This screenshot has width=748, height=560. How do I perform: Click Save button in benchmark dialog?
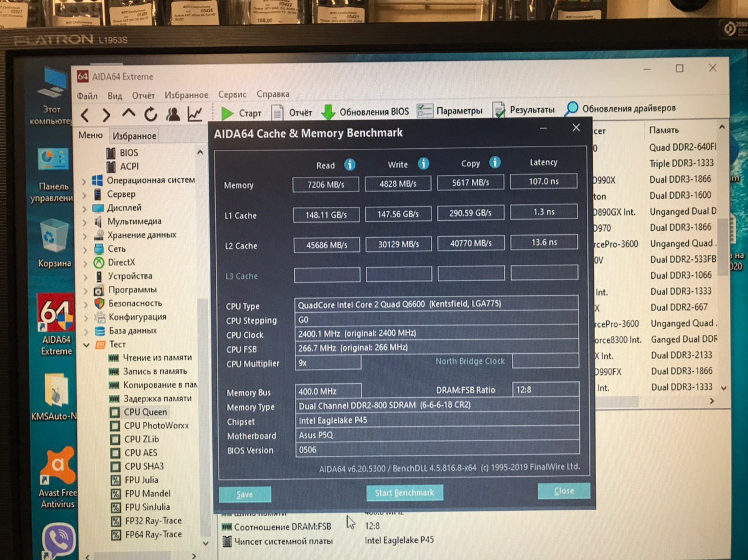244,494
